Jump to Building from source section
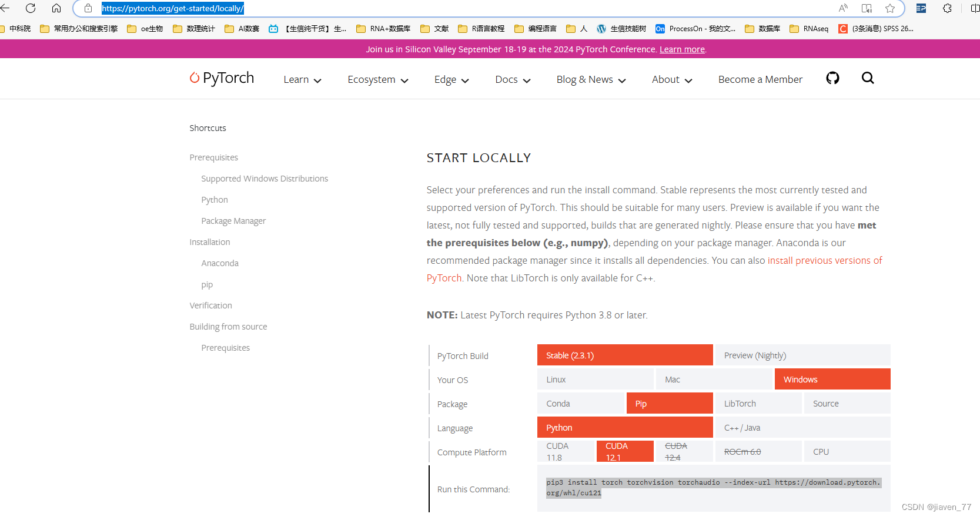The width and height of the screenshot is (980, 517). 228,327
